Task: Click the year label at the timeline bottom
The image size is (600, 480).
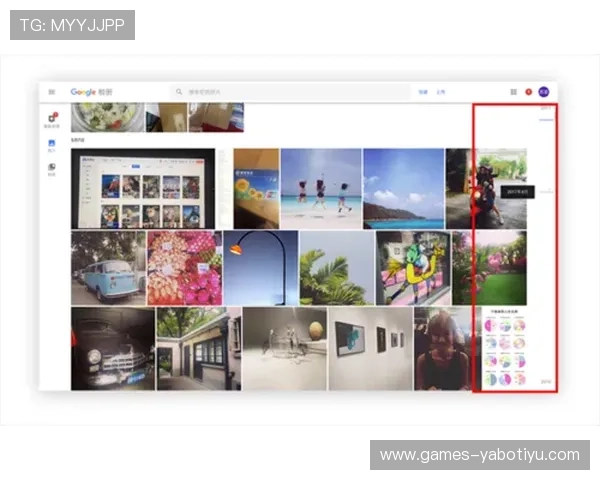Action: pos(545,381)
